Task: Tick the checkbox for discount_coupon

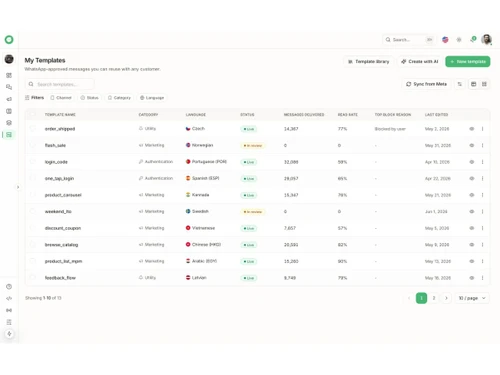Action: click(33, 228)
